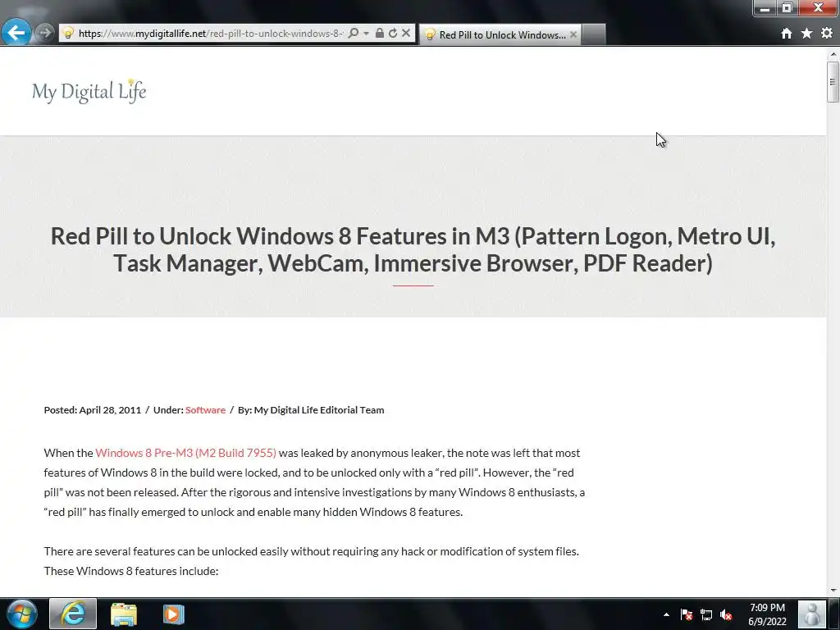The height and width of the screenshot is (630, 840).
Task: Click the Internet Explorer taskbar icon
Action: [73, 614]
